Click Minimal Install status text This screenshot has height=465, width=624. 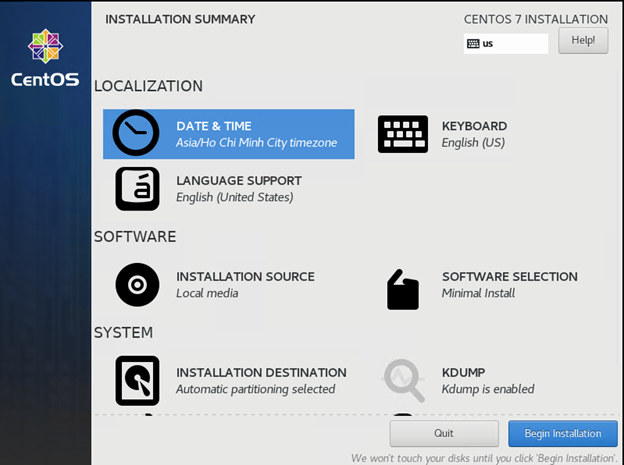(478, 293)
